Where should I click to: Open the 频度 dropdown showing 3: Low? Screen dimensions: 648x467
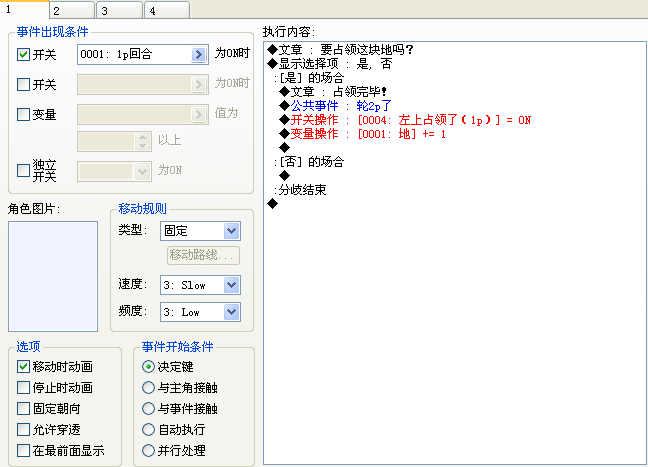[x=231, y=312]
